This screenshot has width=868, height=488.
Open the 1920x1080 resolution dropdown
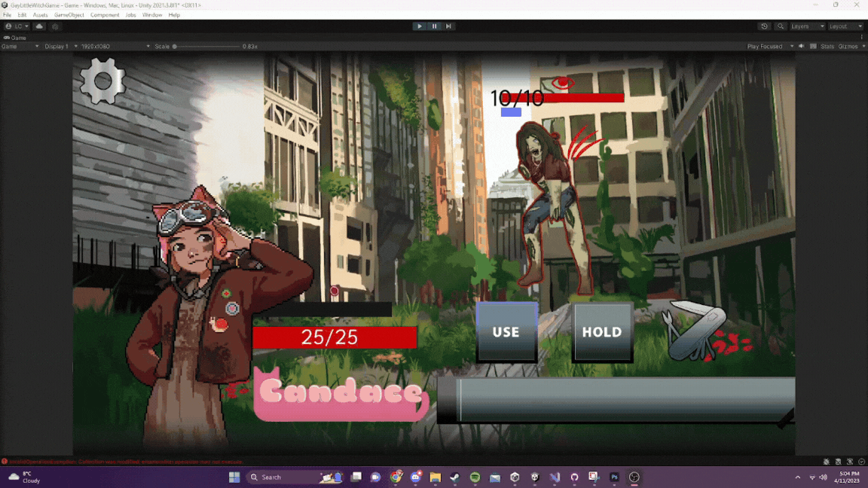(115, 47)
